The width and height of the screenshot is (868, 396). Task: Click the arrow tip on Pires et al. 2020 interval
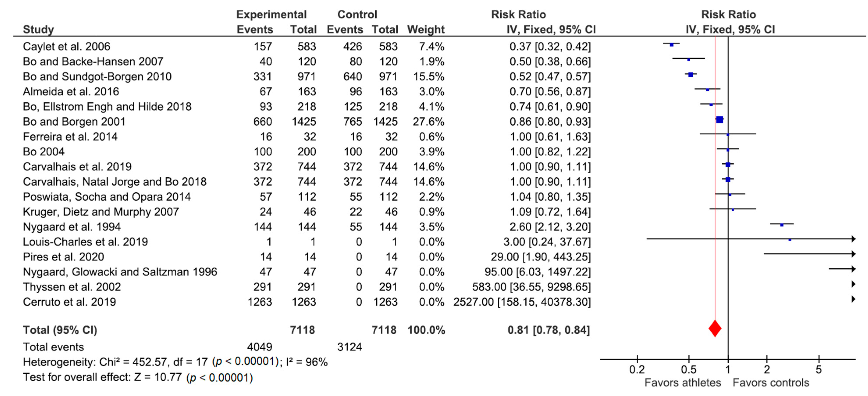[x=853, y=254]
